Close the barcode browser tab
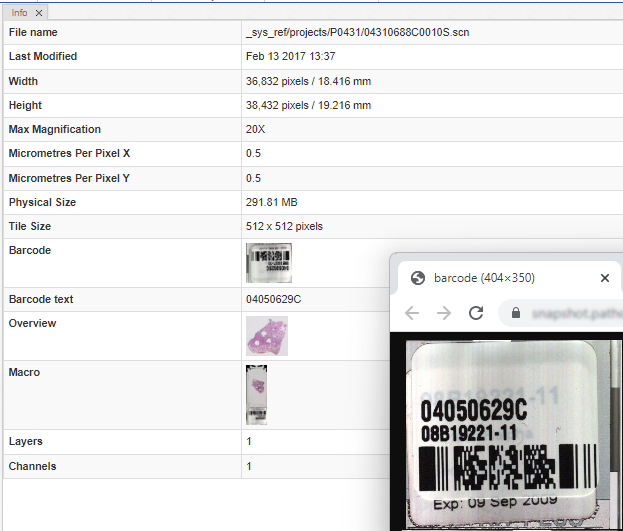 [604, 278]
